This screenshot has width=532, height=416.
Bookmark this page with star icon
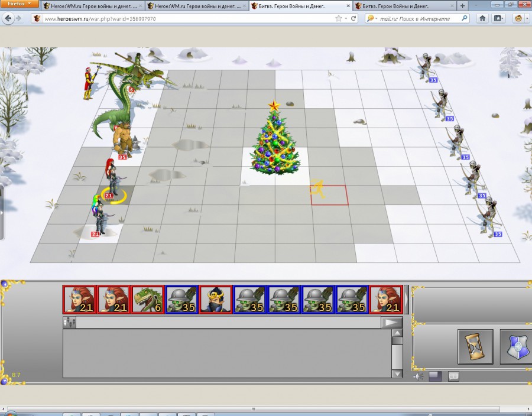pyautogui.click(x=338, y=18)
